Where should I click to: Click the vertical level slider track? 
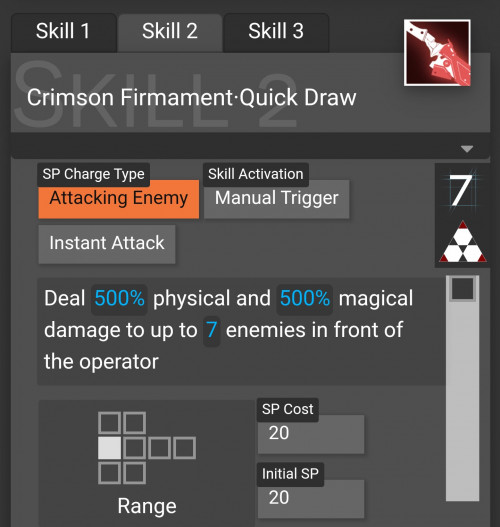(x=462, y=388)
